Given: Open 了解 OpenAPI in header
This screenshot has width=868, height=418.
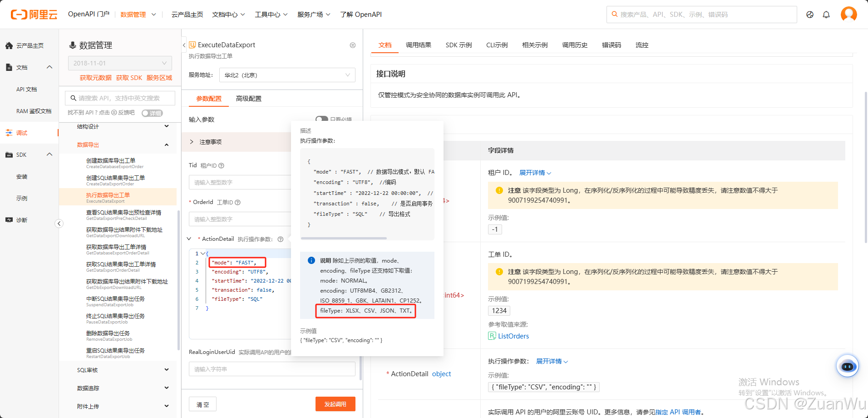Looking at the screenshot, I should pyautogui.click(x=361, y=15).
